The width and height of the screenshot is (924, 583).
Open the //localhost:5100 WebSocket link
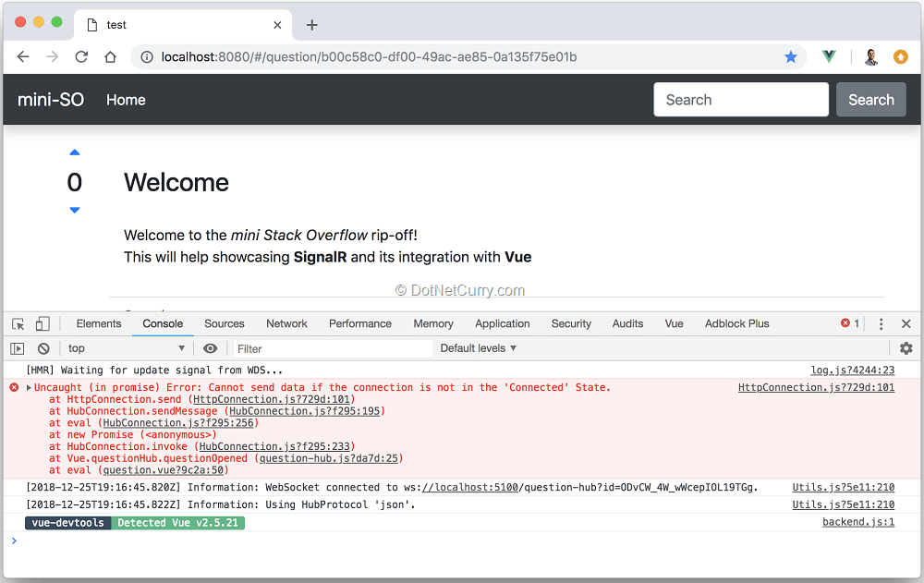point(470,487)
